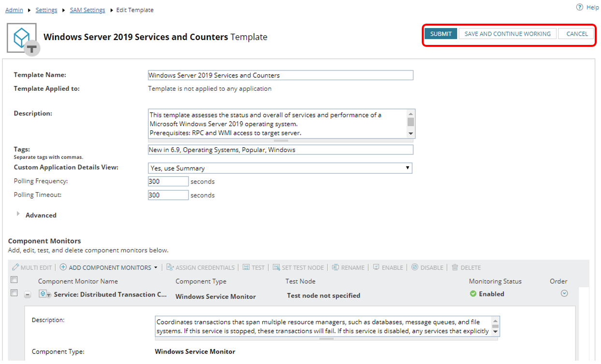
Task: Click the Test Node column header
Action: (x=300, y=281)
